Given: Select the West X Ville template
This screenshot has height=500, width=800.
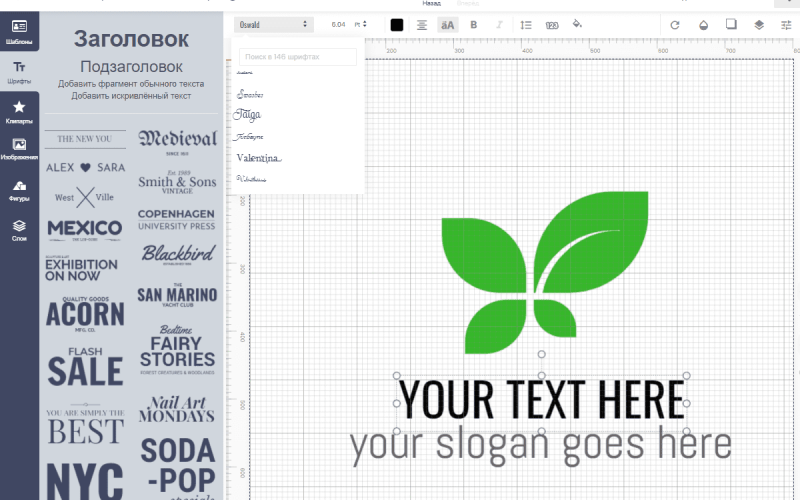Looking at the screenshot, I should click(x=85, y=197).
